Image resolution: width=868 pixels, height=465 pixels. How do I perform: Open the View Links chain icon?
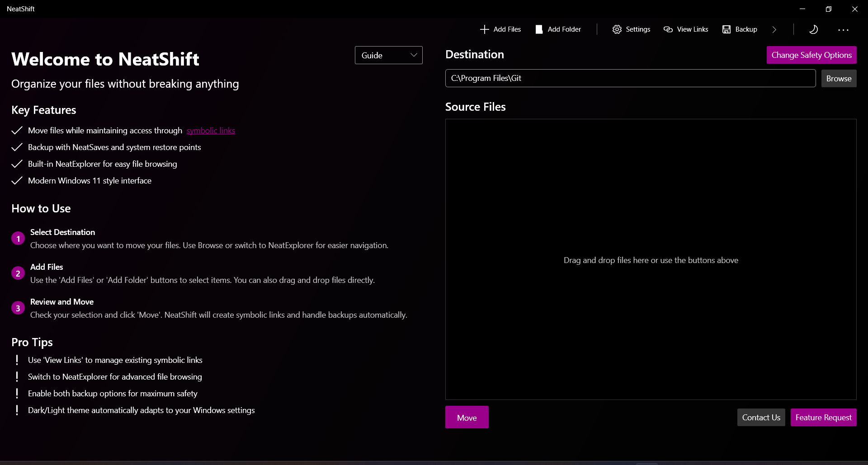coord(668,29)
